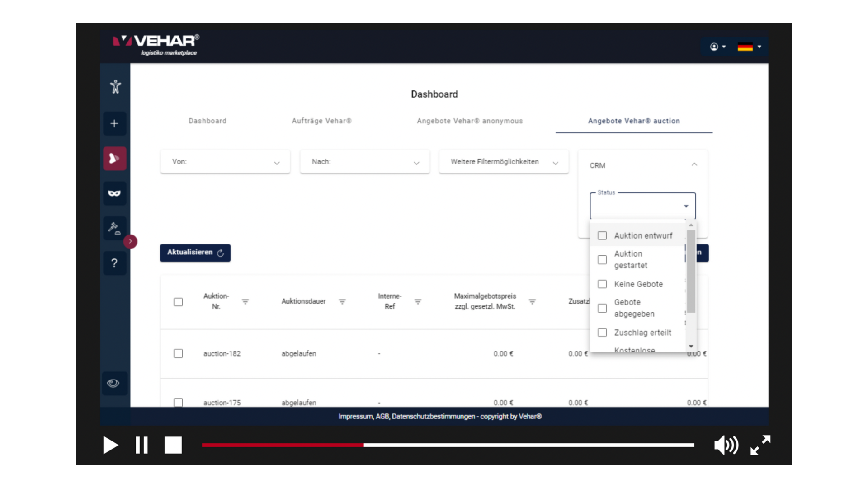This screenshot has width=868, height=488.
Task: Click the question mark help icon
Action: point(114,263)
